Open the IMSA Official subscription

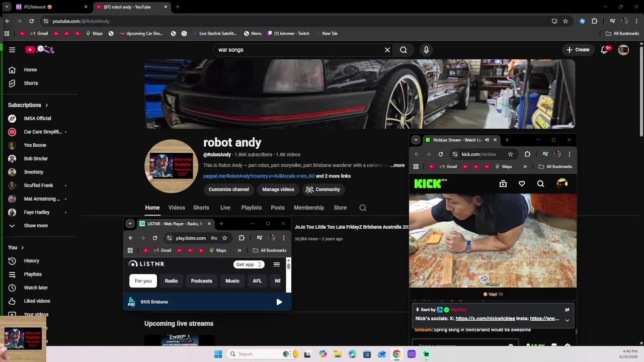tap(38, 119)
